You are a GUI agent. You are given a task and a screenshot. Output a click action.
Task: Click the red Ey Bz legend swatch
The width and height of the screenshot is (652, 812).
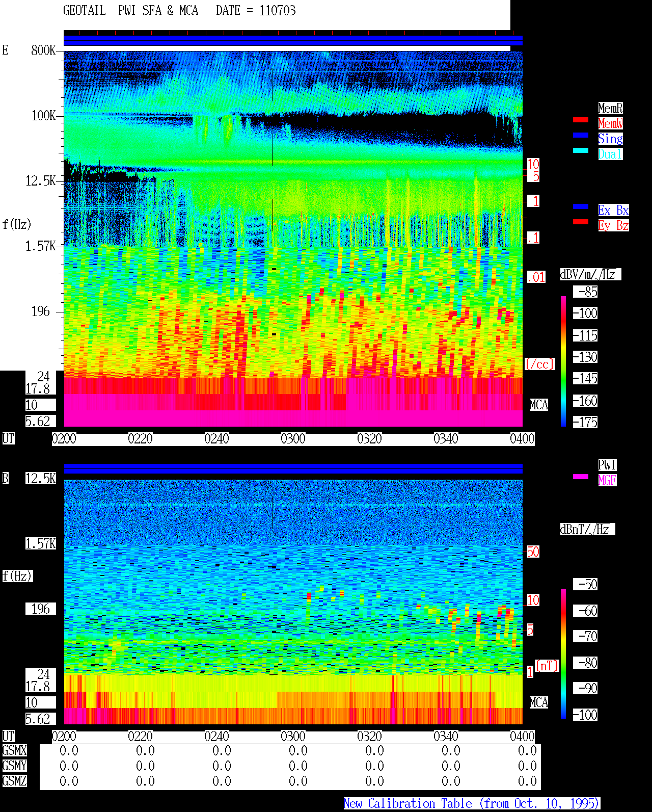[581, 222]
